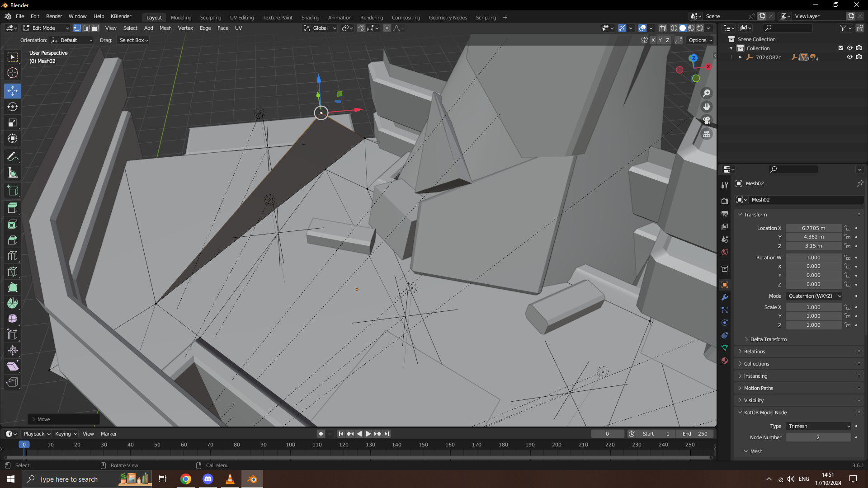Open the viewport Options button
The height and width of the screenshot is (488, 868).
(x=700, y=40)
